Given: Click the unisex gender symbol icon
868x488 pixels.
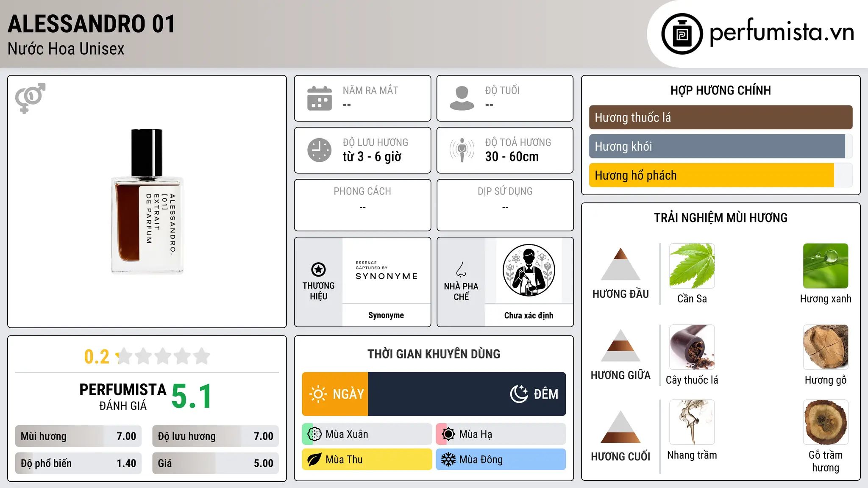Looking at the screenshot, I should pos(30,98).
